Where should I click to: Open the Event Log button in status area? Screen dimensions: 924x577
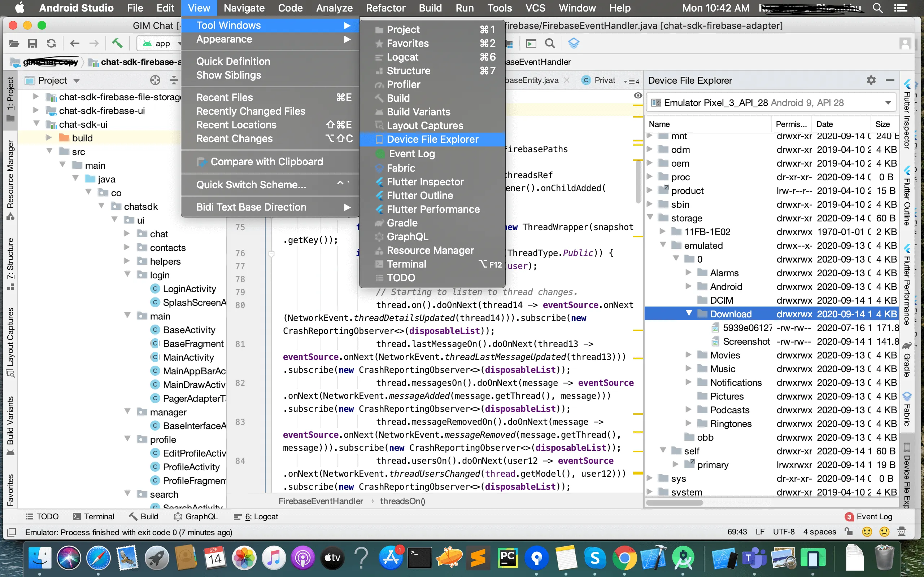point(869,516)
